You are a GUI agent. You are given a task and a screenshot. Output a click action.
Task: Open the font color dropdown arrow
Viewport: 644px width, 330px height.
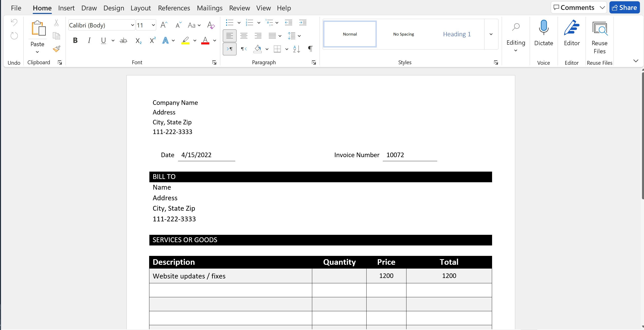click(x=214, y=41)
